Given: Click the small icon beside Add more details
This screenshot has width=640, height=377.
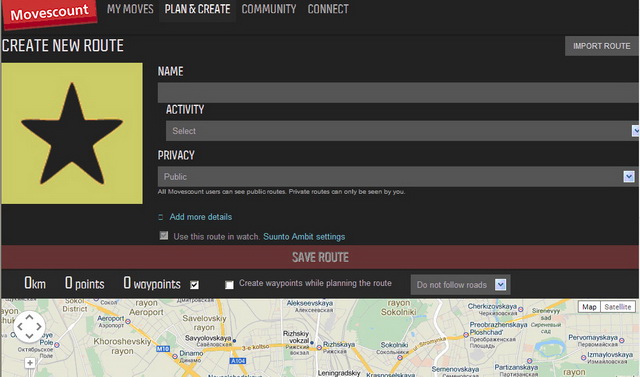Looking at the screenshot, I should pos(160,217).
